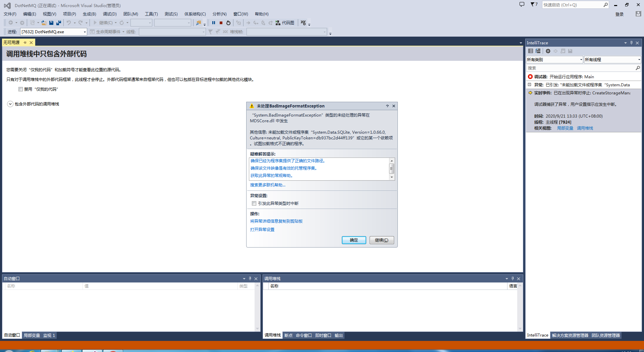Viewport: 644px width, 352px height.
Task: Open the 体系结构(C) menu
Action: [x=195, y=14]
